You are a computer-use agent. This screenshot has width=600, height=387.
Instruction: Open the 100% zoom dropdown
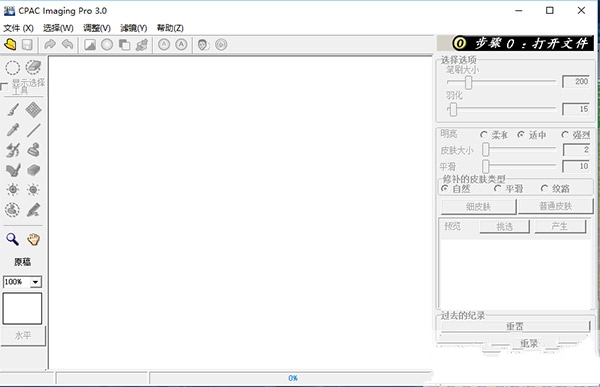click(35, 282)
